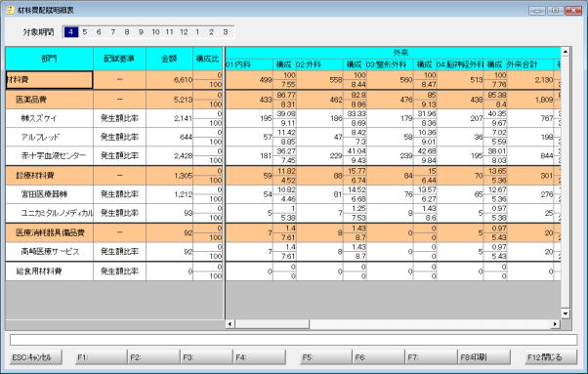Screen dimensions: 588x374
Task: Click the 部門 column header
Action: (x=49, y=59)
